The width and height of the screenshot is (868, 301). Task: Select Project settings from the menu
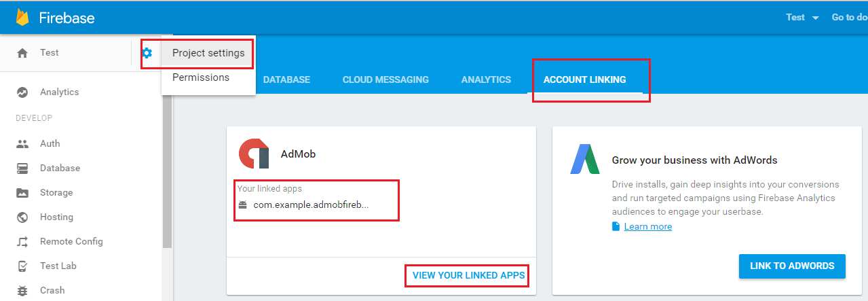point(208,53)
